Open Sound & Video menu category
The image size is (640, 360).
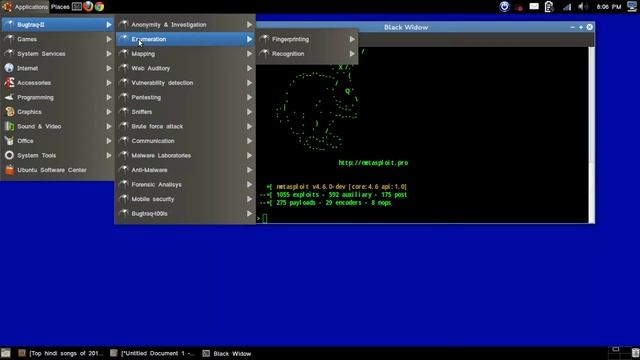(x=58, y=127)
